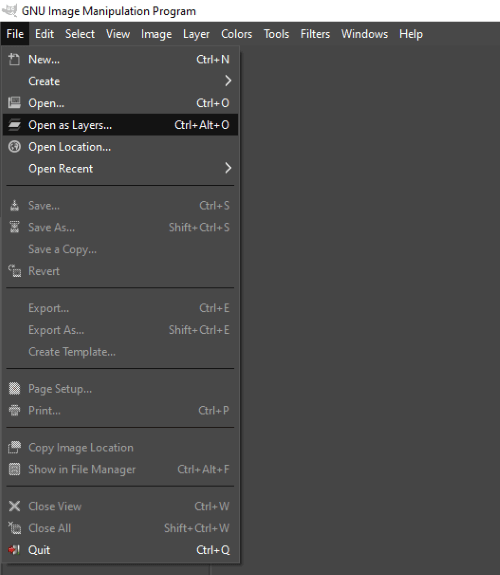The height and width of the screenshot is (575, 500).
Task: Select the Open Recent entry
Action: click(120, 169)
